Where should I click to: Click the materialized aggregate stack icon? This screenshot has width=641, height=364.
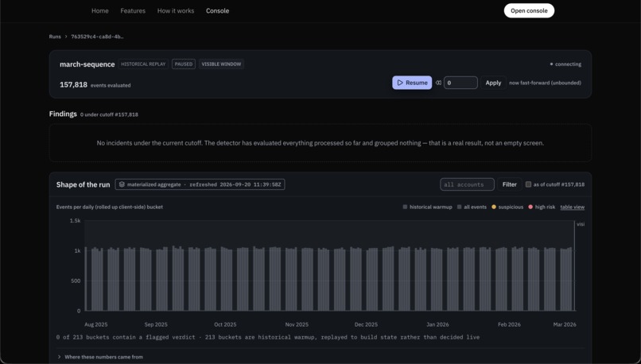[122, 184]
